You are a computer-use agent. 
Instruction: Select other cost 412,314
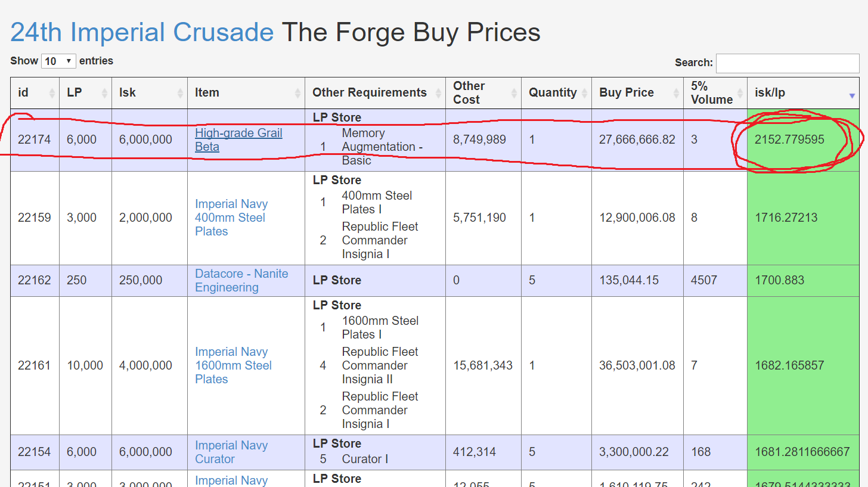click(x=475, y=452)
